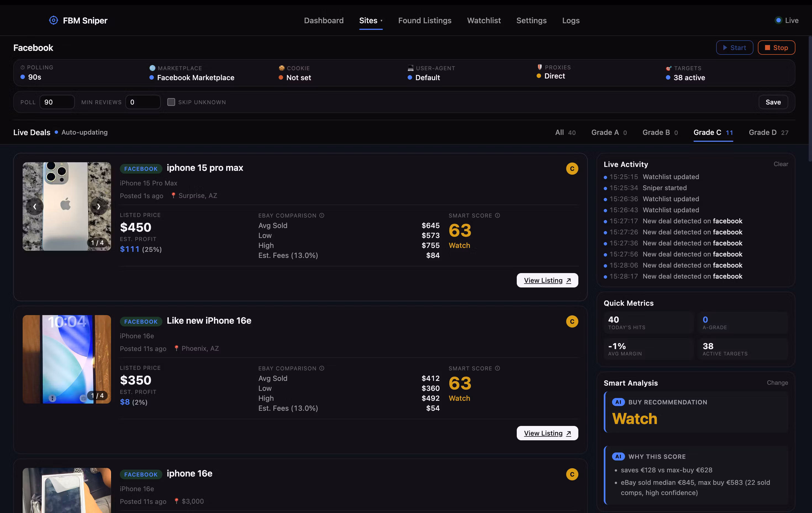Click the info icon beside iPhone 15 Pro Max eBay Comparison
This screenshot has width=812, height=513.
tap(322, 215)
